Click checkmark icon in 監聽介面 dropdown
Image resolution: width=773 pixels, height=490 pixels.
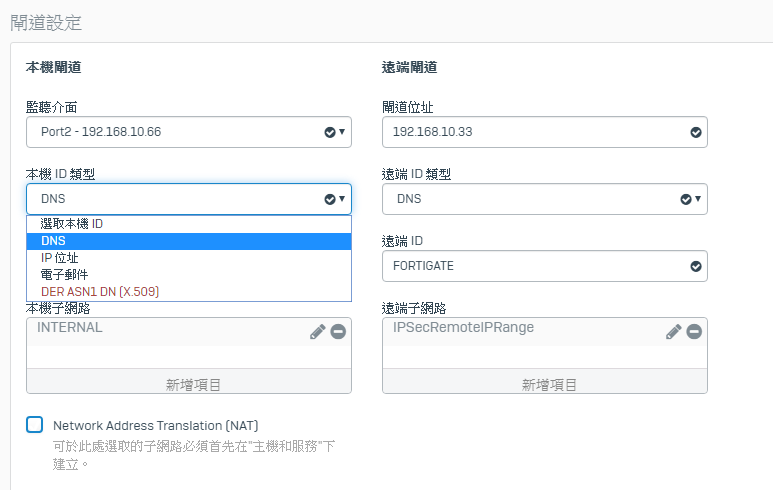[x=330, y=132]
